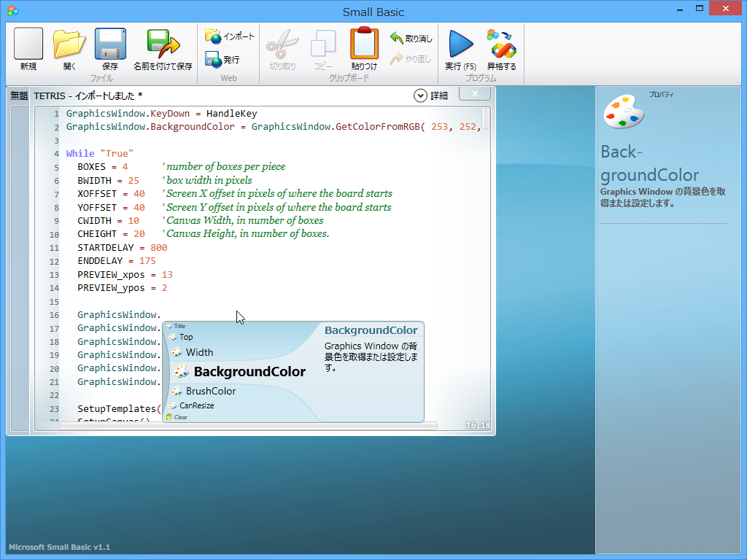Viewport: 747px width, 560px height.
Task: Click the TETRIS - インポートしました tab title
Action: click(88, 96)
